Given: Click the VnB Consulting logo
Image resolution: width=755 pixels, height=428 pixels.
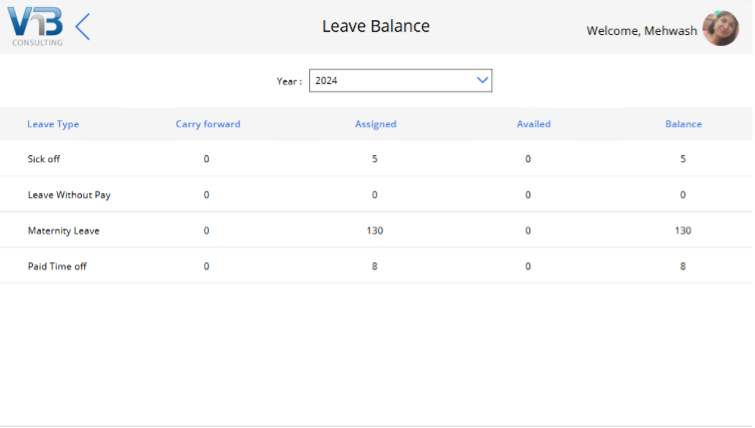Looking at the screenshot, I should (x=35, y=26).
